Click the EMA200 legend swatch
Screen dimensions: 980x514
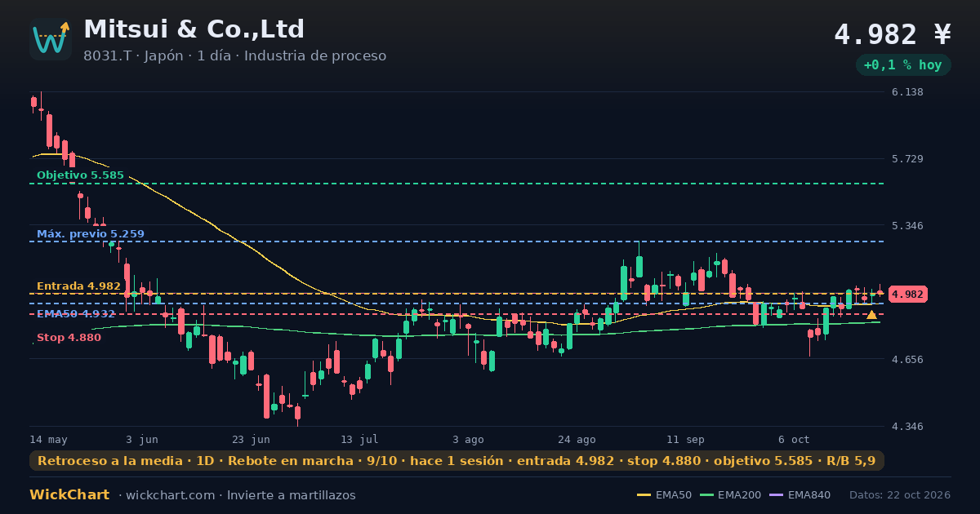(706, 495)
